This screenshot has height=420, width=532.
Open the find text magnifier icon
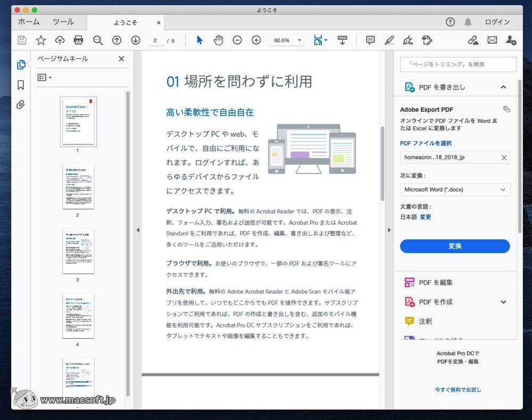click(x=98, y=40)
